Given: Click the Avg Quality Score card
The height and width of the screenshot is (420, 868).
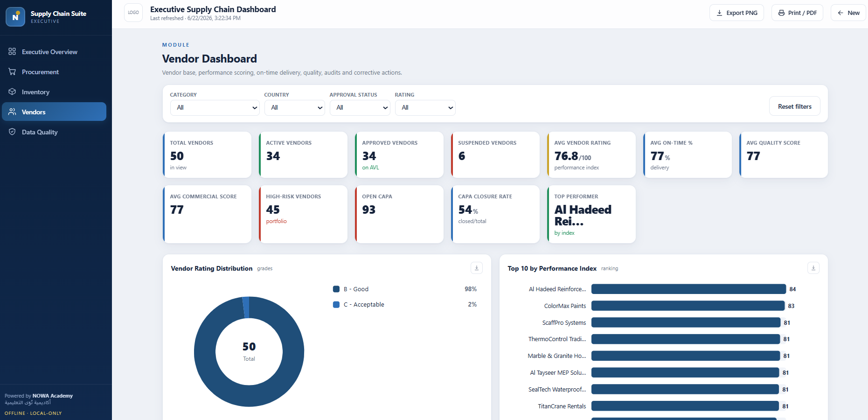Looking at the screenshot, I should (784, 154).
